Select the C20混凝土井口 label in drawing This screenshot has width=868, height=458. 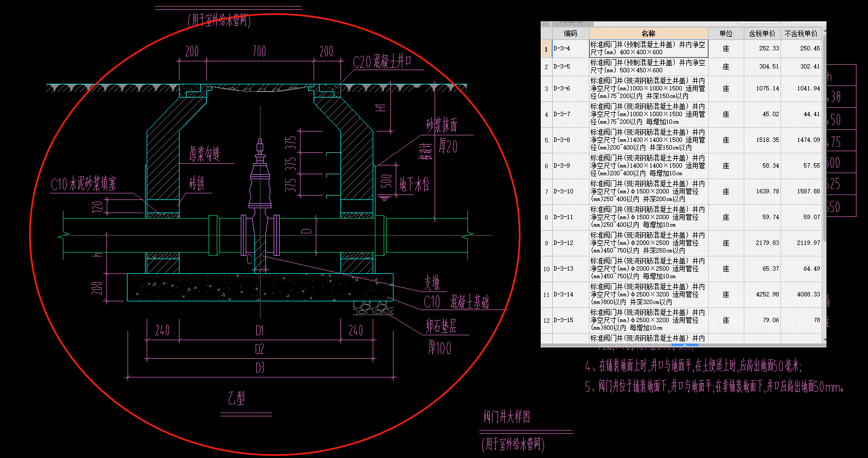[383, 62]
